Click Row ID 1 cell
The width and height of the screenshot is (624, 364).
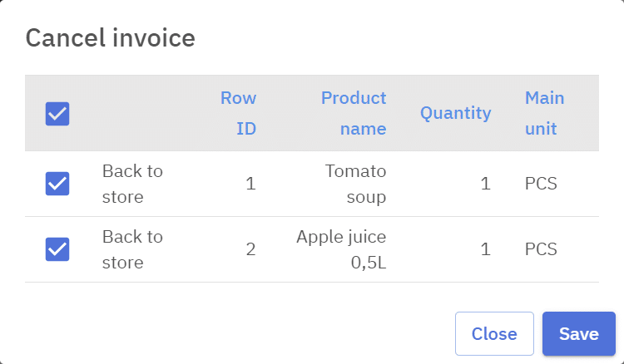[x=250, y=184]
